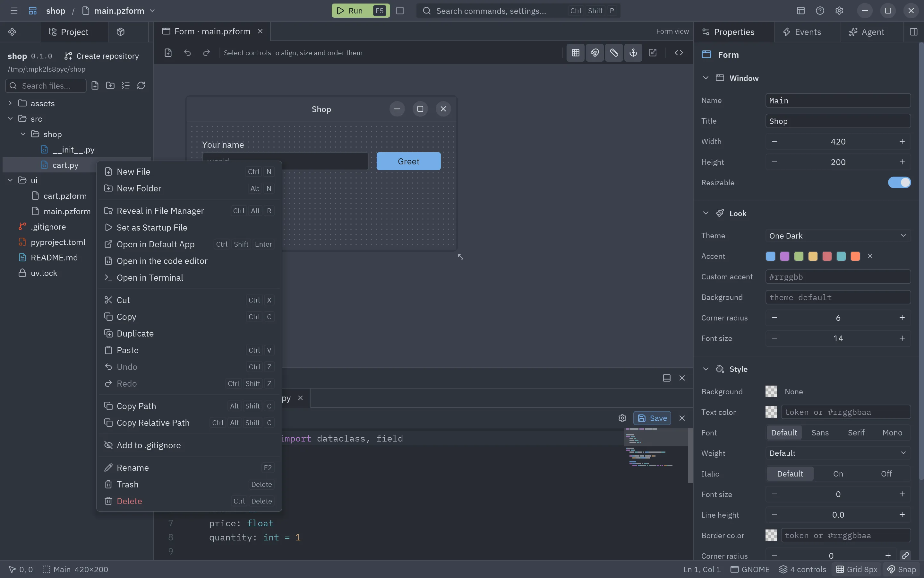Collapse all icon in project panel
Viewport: 924px width, 578px height.
[x=126, y=86]
